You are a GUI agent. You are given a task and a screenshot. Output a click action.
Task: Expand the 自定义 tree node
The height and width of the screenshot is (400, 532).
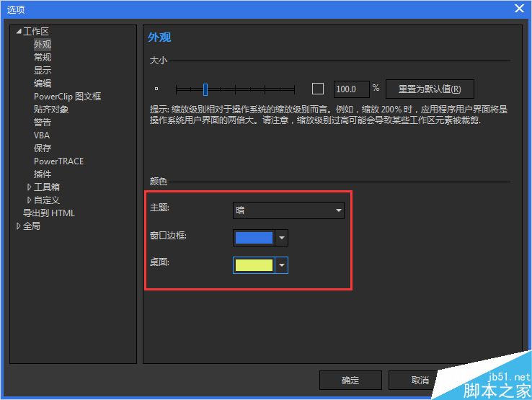29,200
